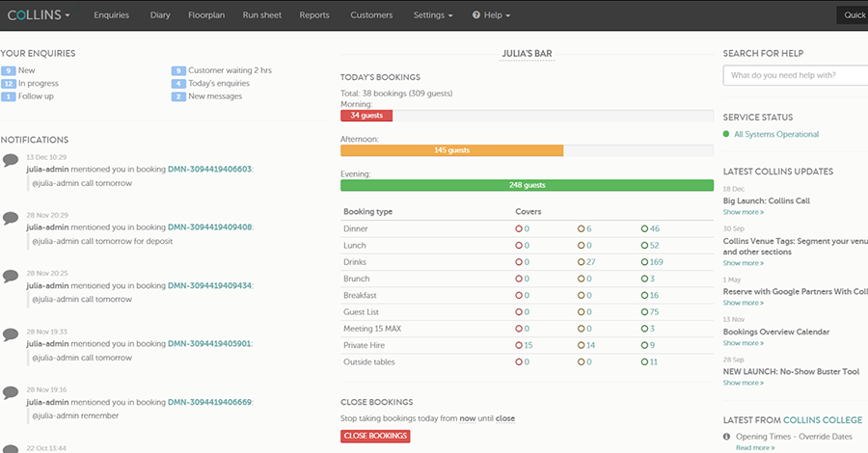Click the green circle 169 for Drinks
This screenshot has height=453, width=868.
pos(652,261)
